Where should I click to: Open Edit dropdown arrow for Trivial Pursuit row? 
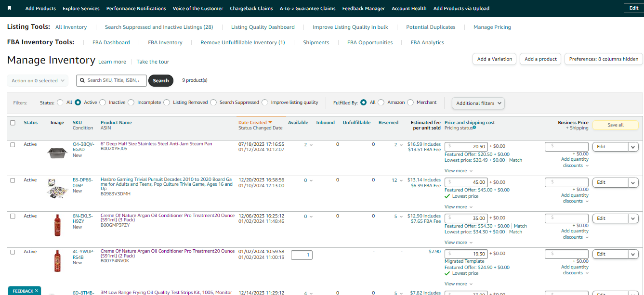point(633,182)
